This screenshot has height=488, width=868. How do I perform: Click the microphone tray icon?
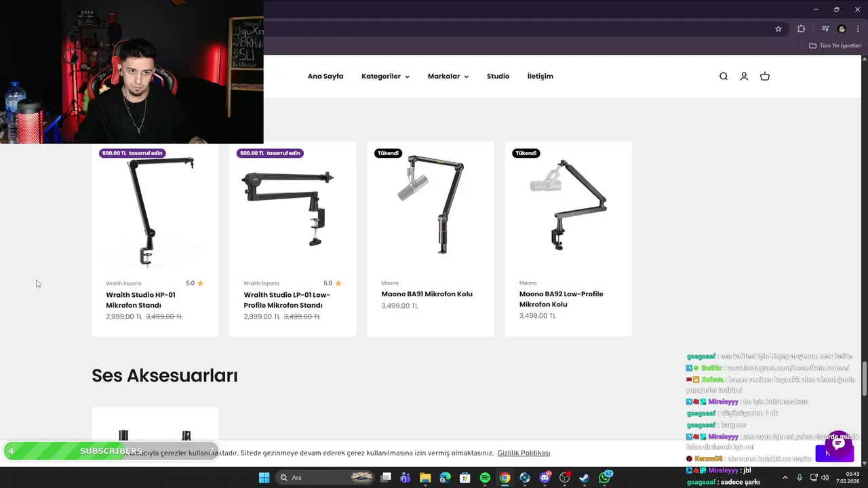[800, 478]
